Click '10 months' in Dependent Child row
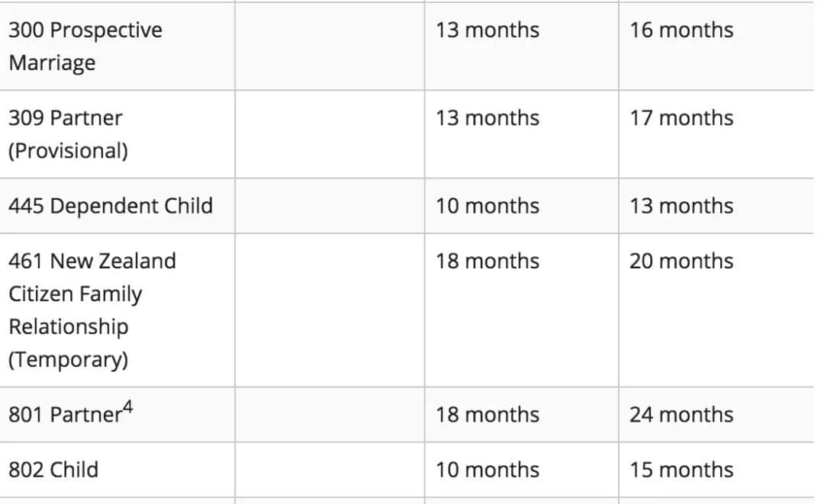 [487, 206]
